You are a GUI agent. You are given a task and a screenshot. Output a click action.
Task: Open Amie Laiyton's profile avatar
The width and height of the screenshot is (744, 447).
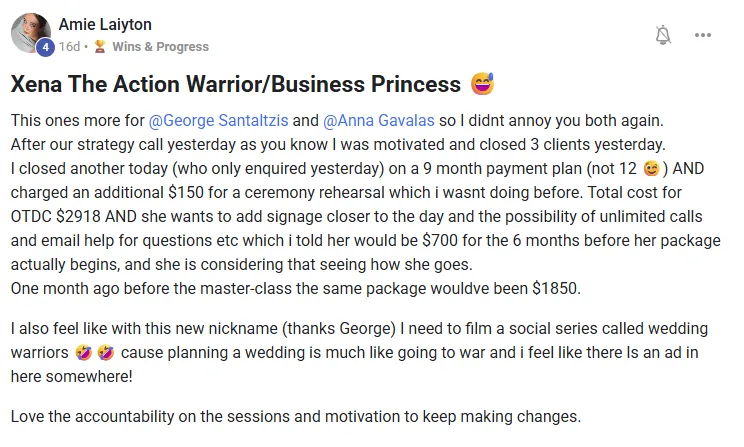(x=31, y=33)
